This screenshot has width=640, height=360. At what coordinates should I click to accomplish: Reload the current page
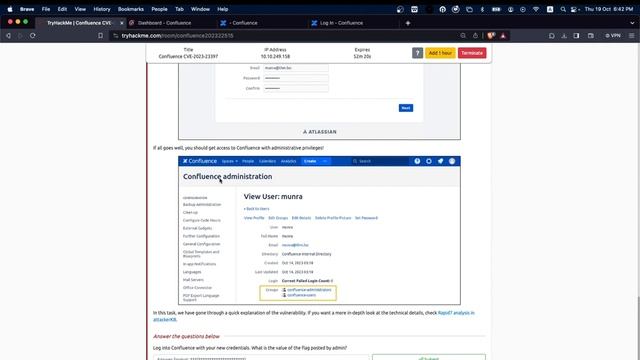tap(33, 36)
